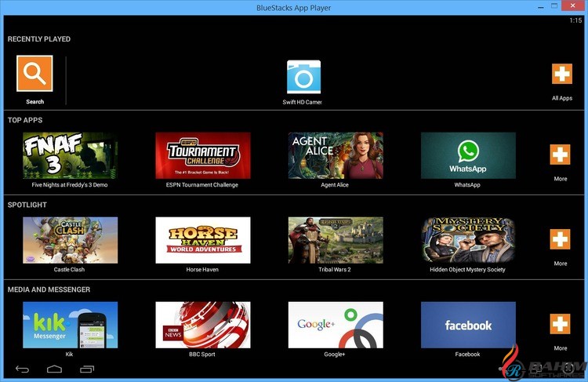Expand More in Media and Messenger
The image size is (588, 382).
(x=561, y=324)
